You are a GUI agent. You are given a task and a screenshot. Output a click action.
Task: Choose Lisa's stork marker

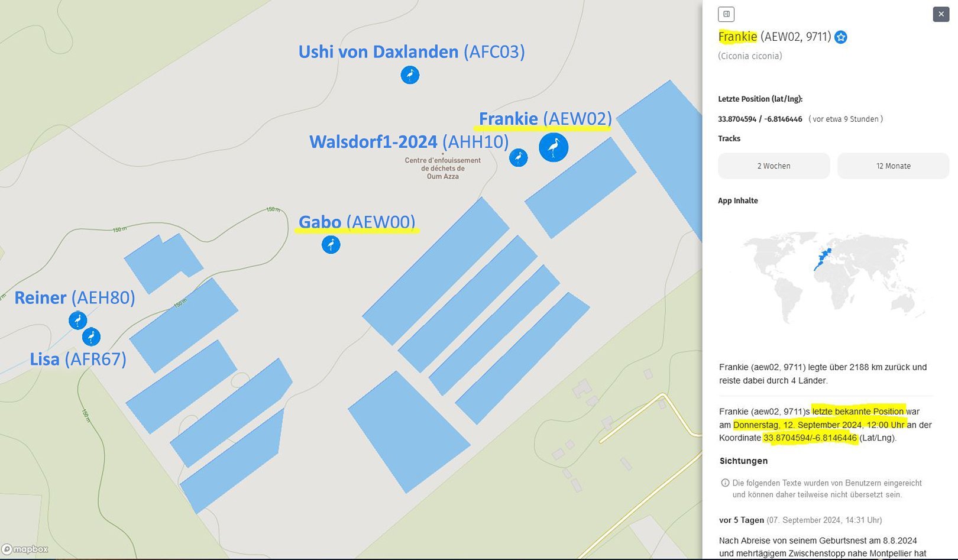[x=91, y=337]
